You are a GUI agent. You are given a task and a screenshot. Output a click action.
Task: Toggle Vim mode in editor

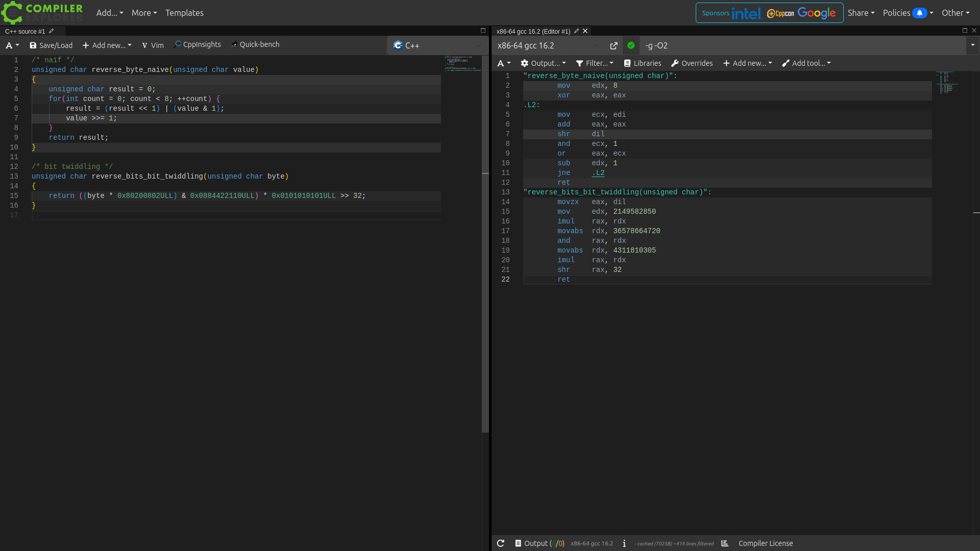[x=153, y=45]
